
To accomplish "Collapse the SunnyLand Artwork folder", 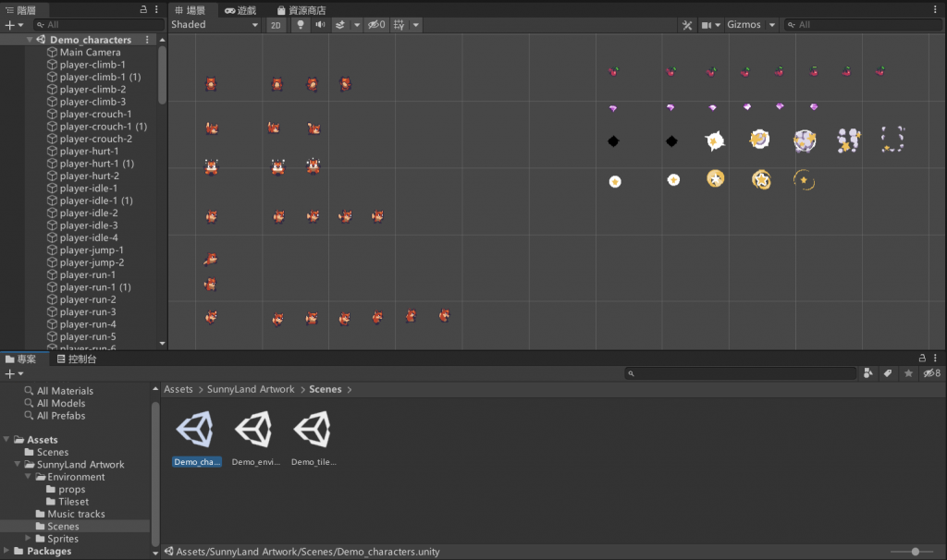I will click(18, 464).
